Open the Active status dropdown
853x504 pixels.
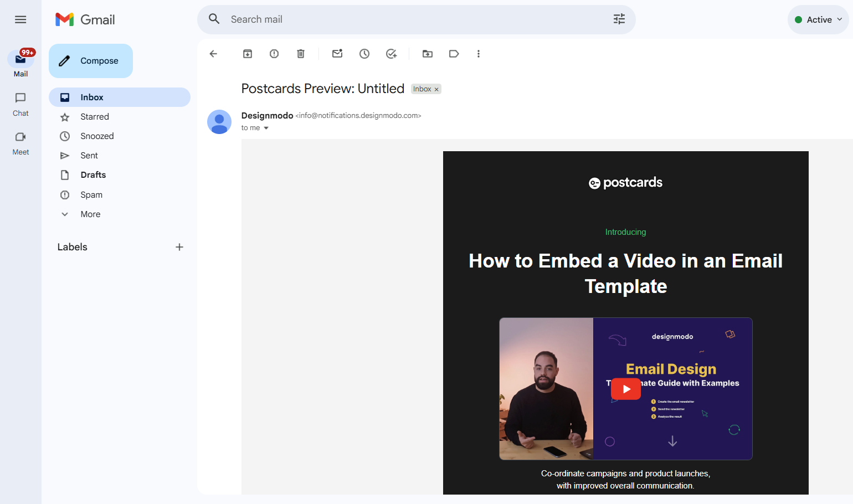(818, 19)
